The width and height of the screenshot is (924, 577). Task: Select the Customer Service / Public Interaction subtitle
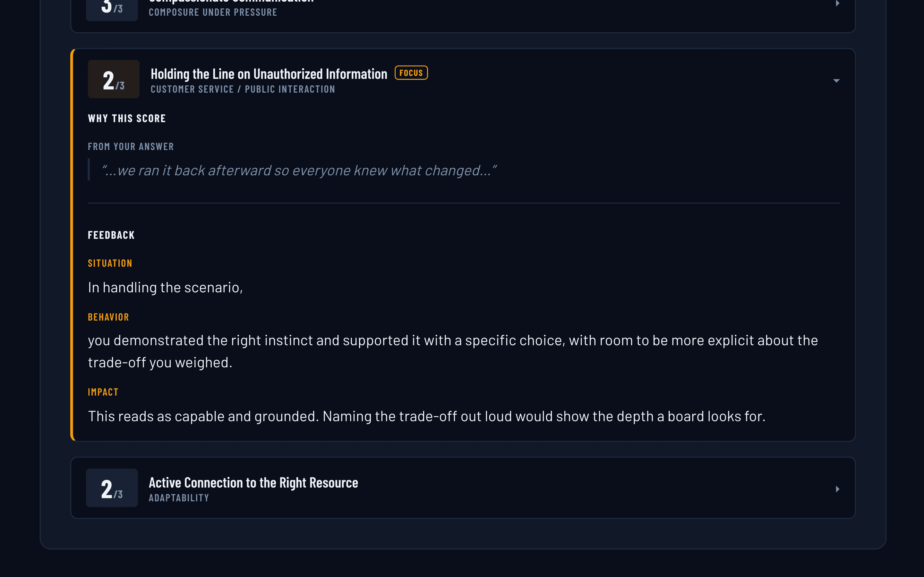243,89
